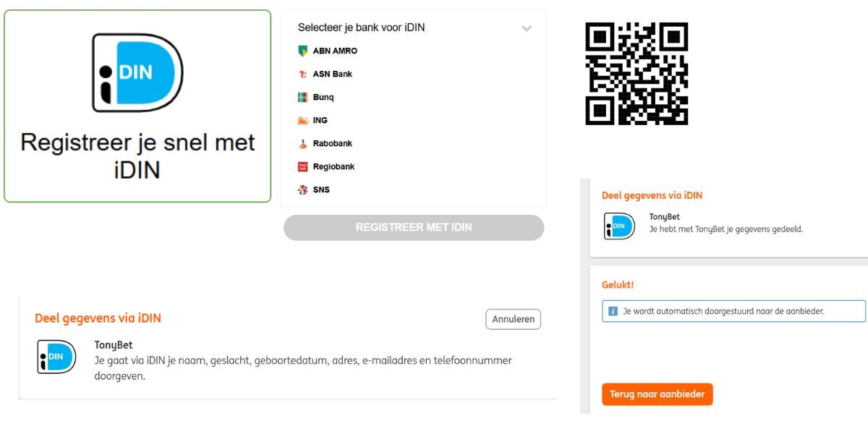The width and height of the screenshot is (868, 434).
Task: Click the large iDIN logo above 'Registreer je snel'
Action: tap(136, 71)
